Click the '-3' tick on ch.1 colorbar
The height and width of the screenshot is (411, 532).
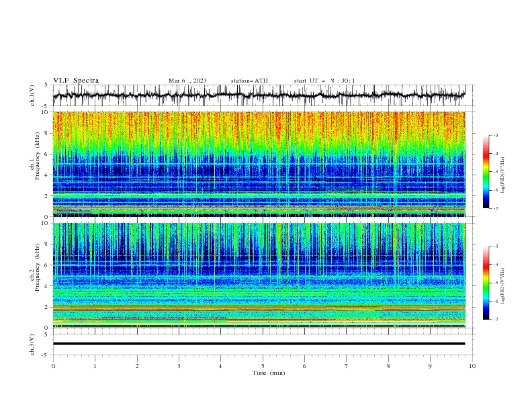[x=496, y=135]
